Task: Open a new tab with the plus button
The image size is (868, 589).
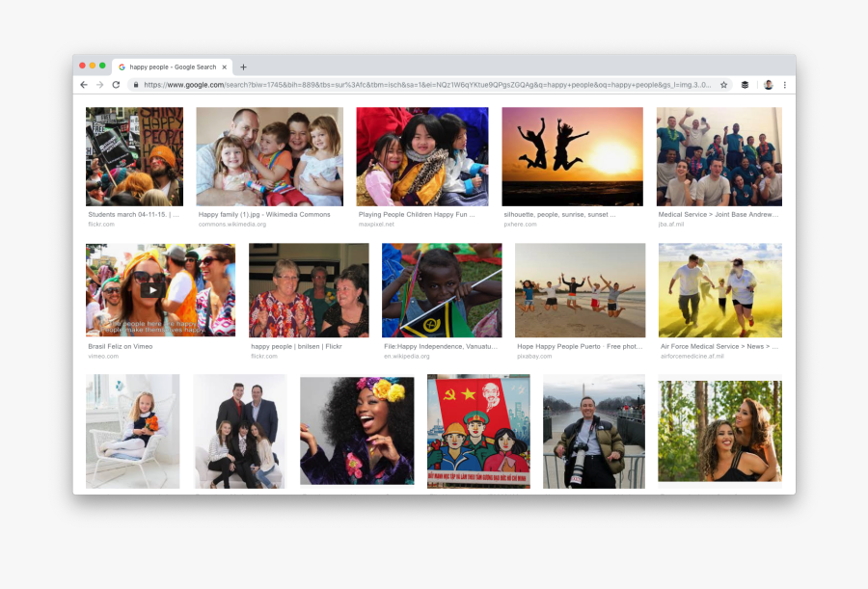Action: pos(243,67)
